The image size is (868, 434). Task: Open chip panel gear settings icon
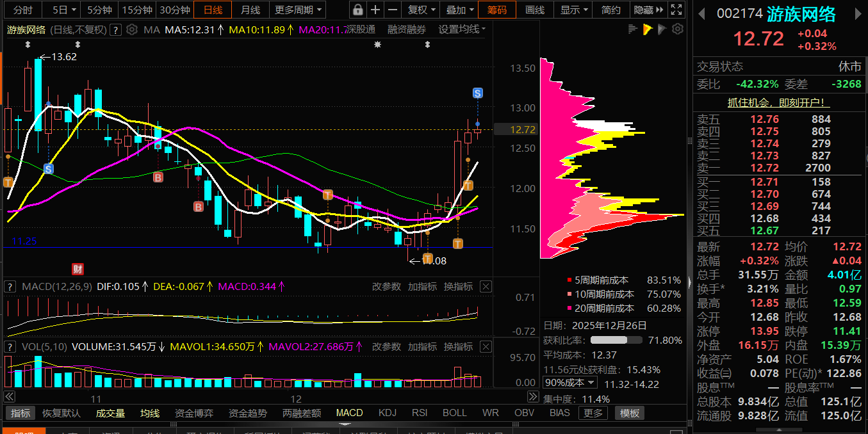click(678, 29)
